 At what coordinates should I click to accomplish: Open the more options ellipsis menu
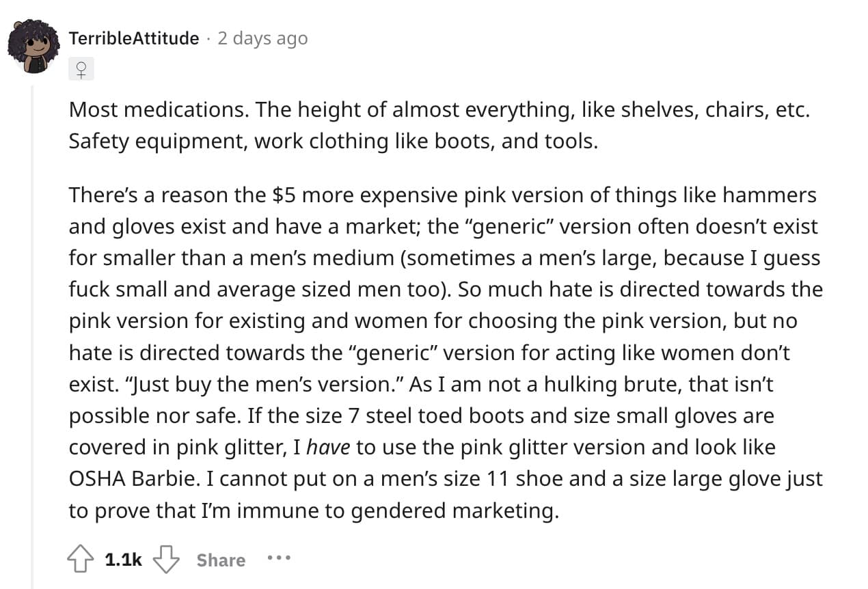(x=279, y=558)
